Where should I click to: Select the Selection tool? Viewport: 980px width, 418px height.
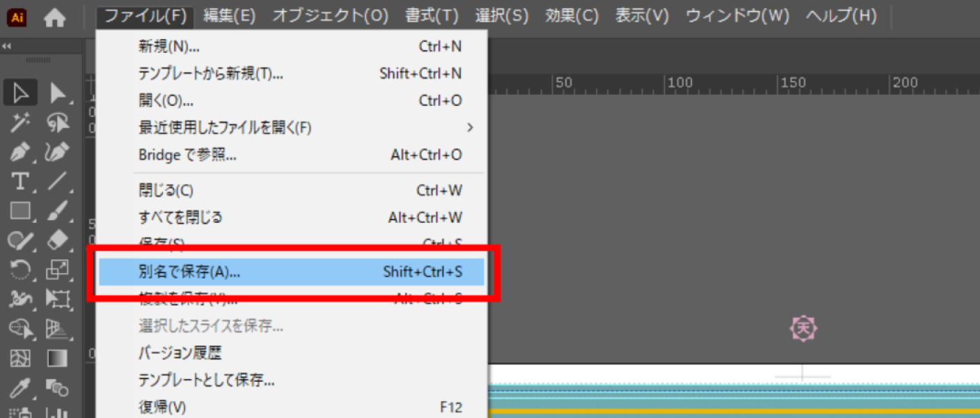tap(19, 91)
